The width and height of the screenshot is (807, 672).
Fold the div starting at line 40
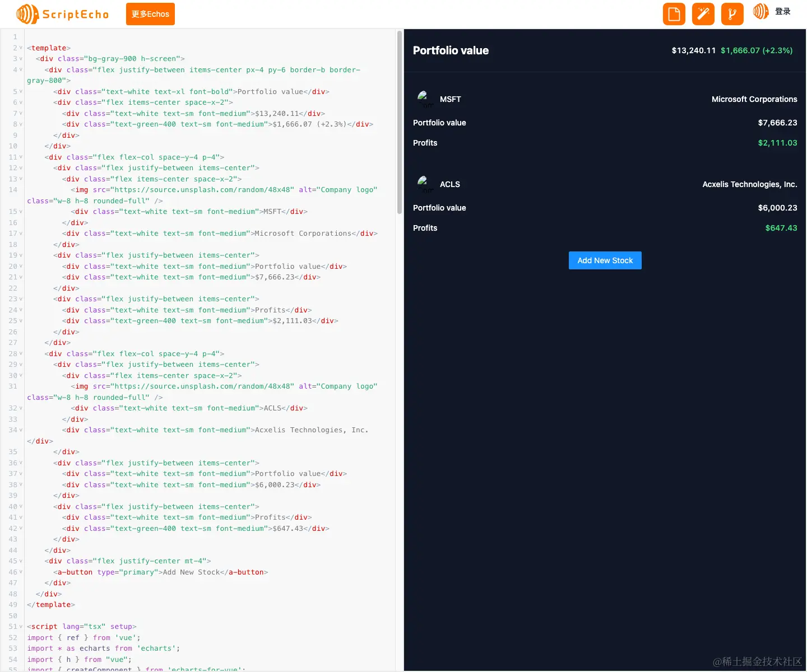tap(21, 507)
